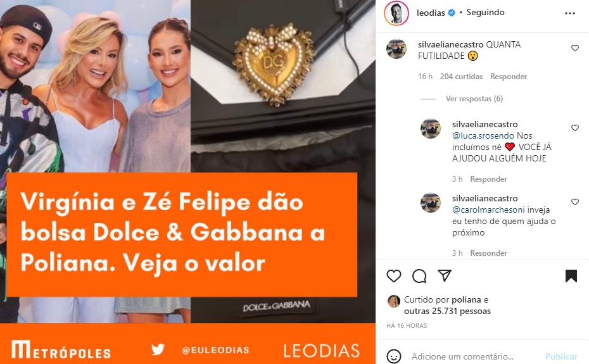
Task: Like the QUANTA FUTILIDADE comment
Action: 574,48
